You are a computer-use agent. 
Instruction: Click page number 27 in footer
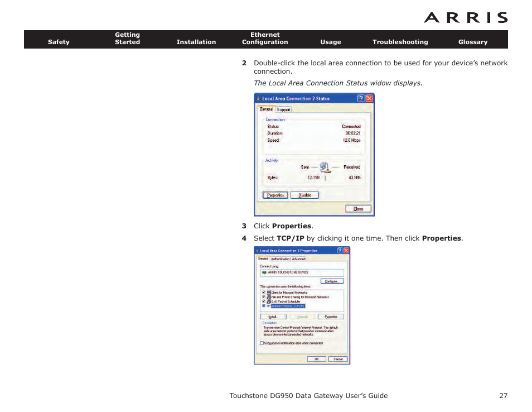pyautogui.click(x=503, y=395)
